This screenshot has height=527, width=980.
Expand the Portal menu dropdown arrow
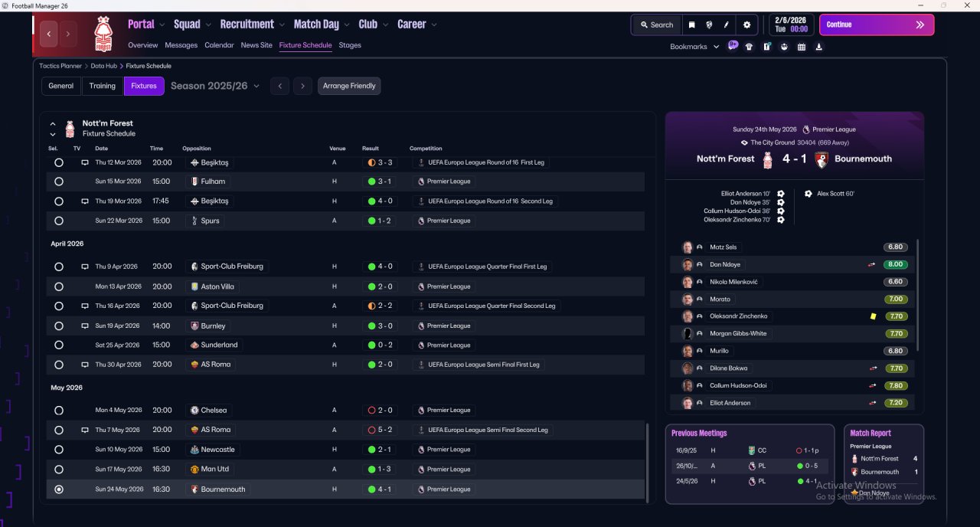click(x=162, y=25)
